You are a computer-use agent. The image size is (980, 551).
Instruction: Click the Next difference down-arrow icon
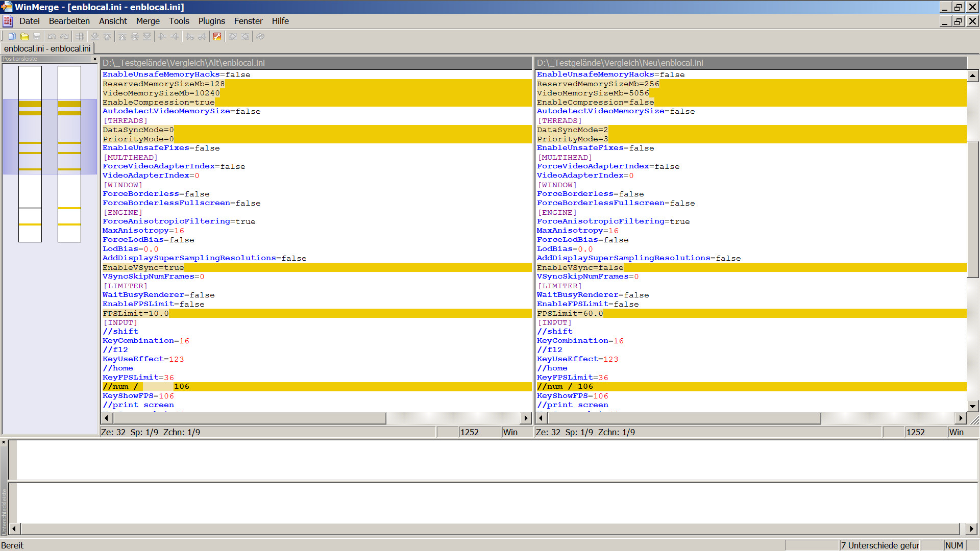95,36
